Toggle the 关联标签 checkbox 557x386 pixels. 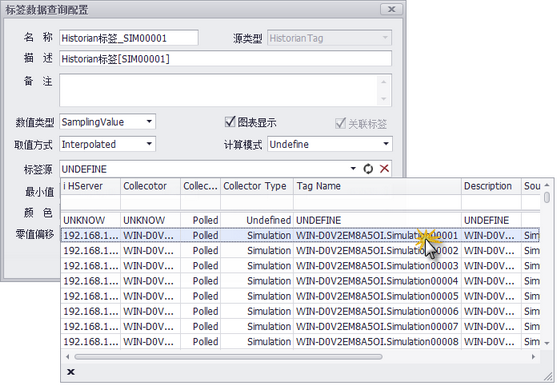[340, 123]
